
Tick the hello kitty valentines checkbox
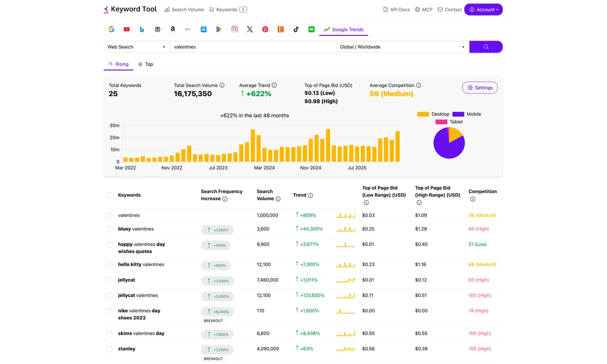tap(109, 265)
